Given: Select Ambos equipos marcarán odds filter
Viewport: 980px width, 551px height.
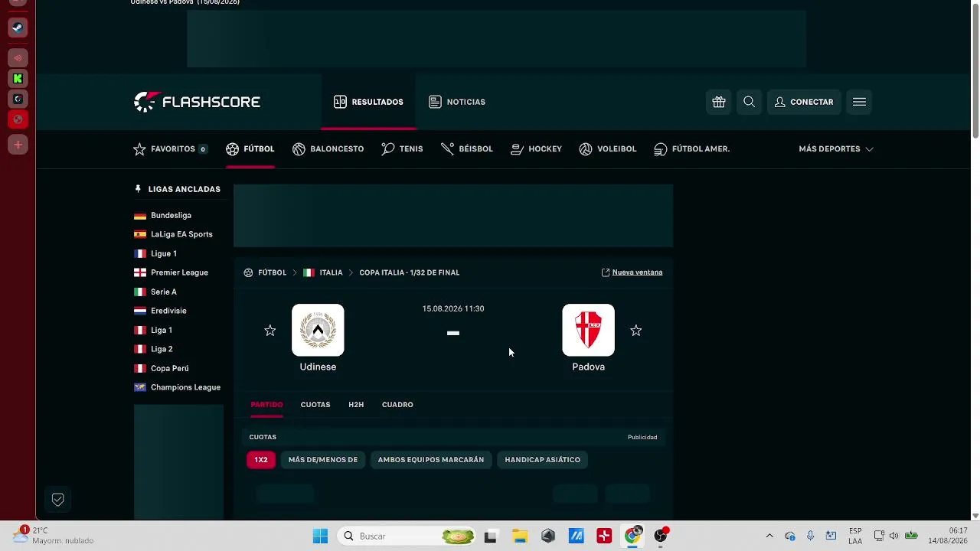Looking at the screenshot, I should point(431,459).
